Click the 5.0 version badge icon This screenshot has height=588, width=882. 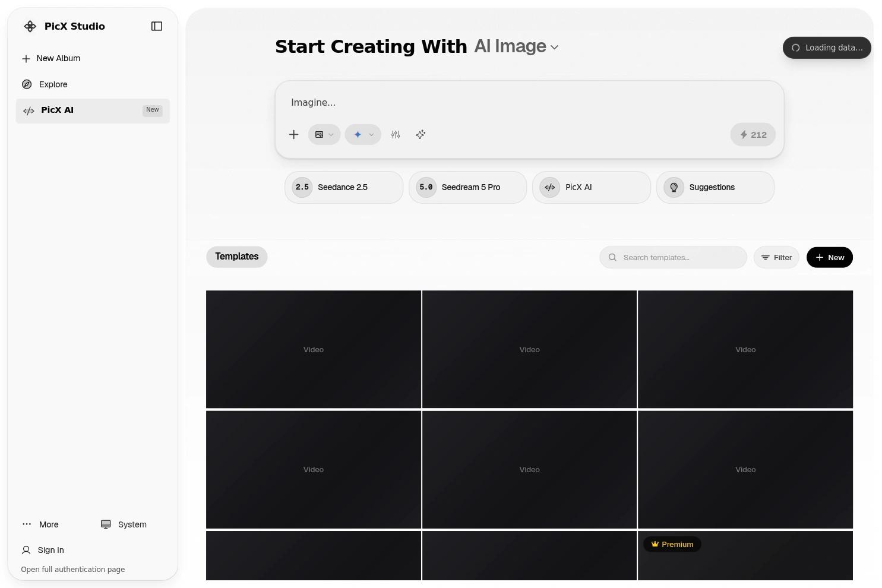click(426, 187)
